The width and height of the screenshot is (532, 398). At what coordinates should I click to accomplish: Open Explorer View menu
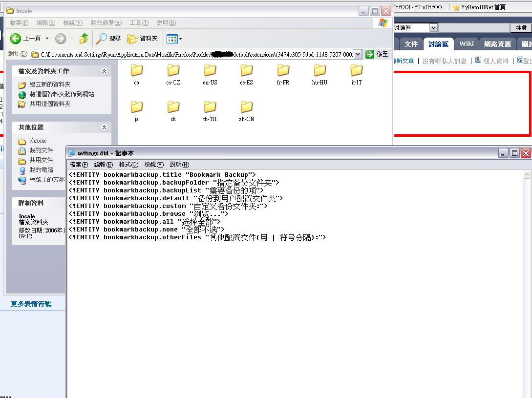pos(73,23)
